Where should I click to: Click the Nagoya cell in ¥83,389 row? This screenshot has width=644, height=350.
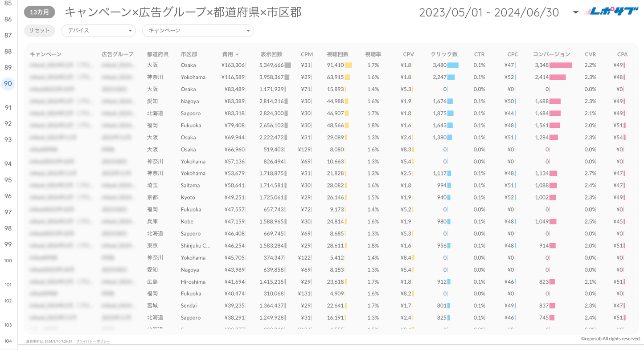pyautogui.click(x=191, y=101)
